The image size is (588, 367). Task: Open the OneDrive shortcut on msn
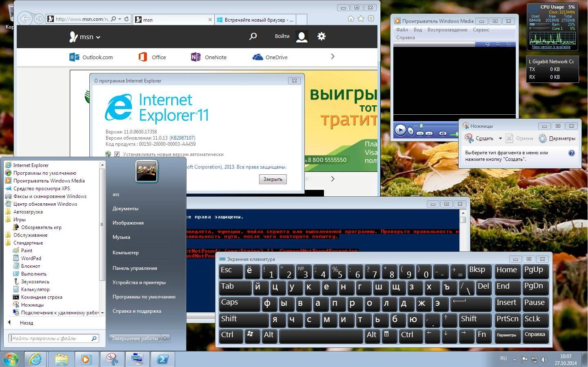tap(270, 57)
